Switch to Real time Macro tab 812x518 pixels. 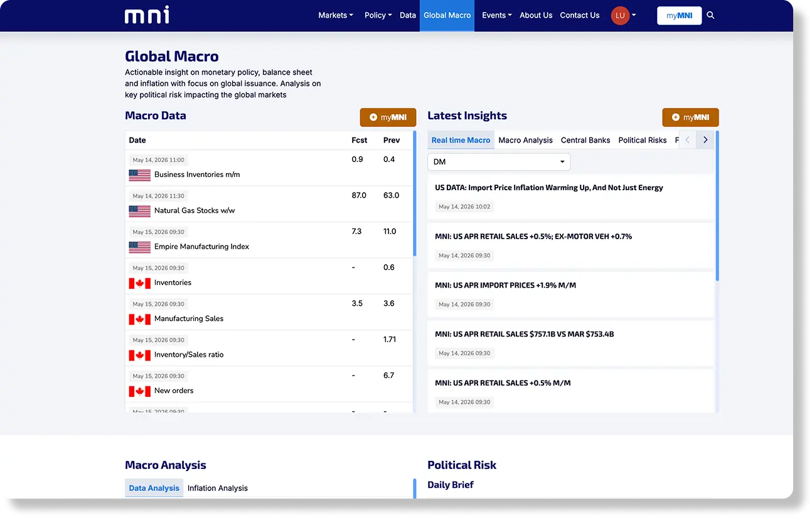coord(461,140)
